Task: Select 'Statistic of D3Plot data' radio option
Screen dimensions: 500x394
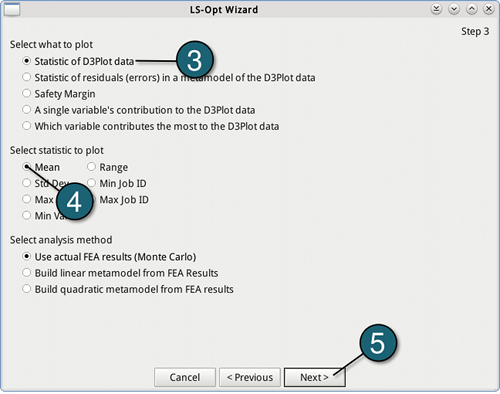Action: tap(26, 61)
